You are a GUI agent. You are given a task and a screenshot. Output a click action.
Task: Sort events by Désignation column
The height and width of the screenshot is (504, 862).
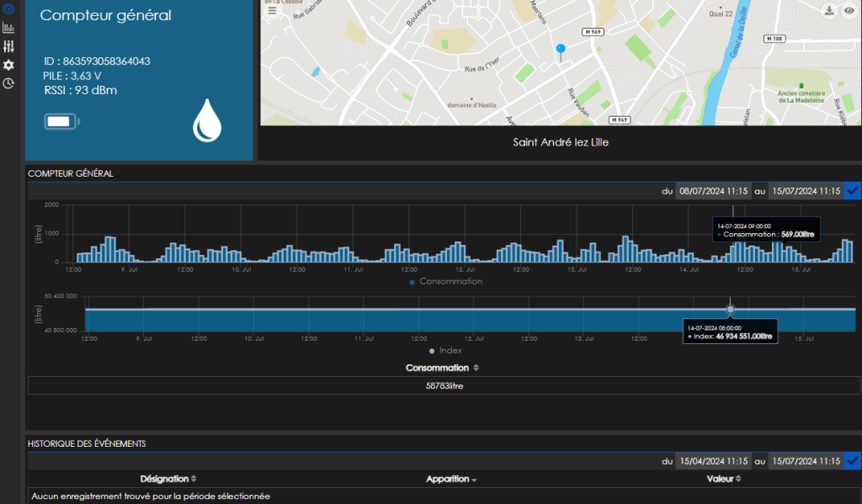[x=168, y=479]
